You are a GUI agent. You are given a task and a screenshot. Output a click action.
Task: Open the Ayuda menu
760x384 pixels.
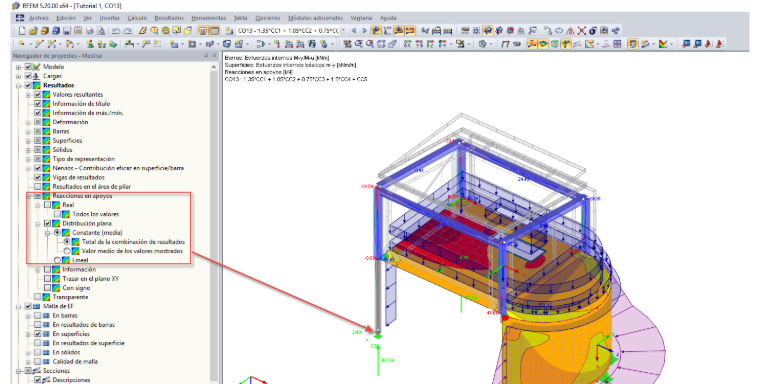tap(388, 18)
